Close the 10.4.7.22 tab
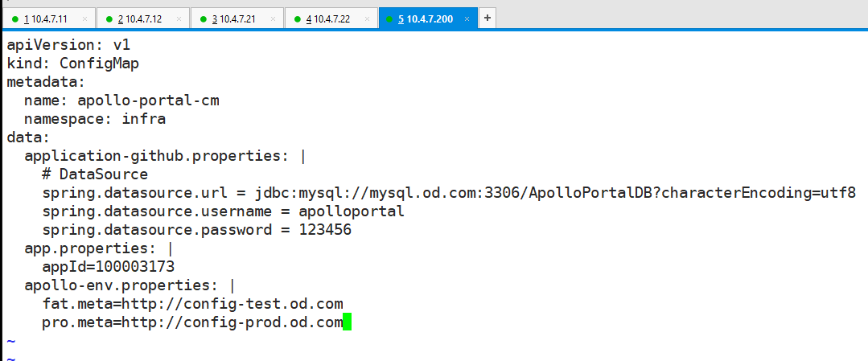The height and width of the screenshot is (361, 868). click(x=368, y=18)
